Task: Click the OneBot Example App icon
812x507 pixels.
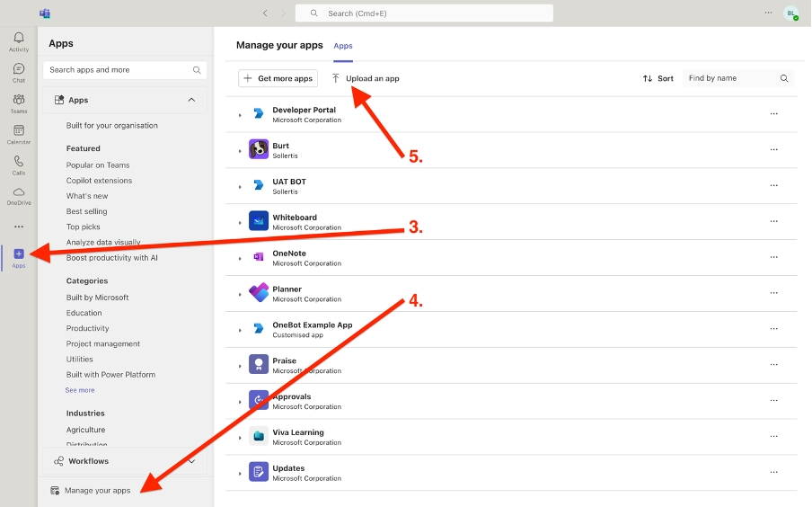Action: point(259,328)
